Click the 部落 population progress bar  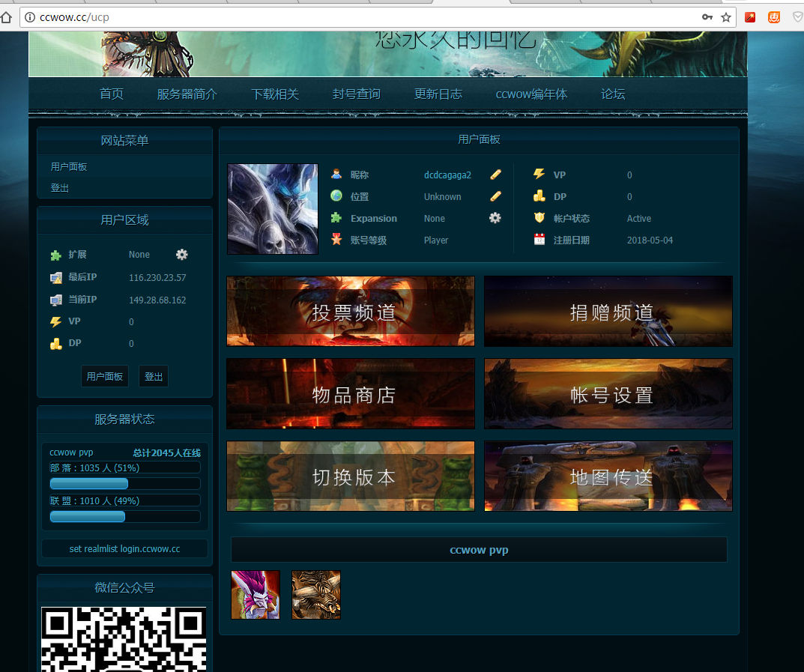[124, 484]
